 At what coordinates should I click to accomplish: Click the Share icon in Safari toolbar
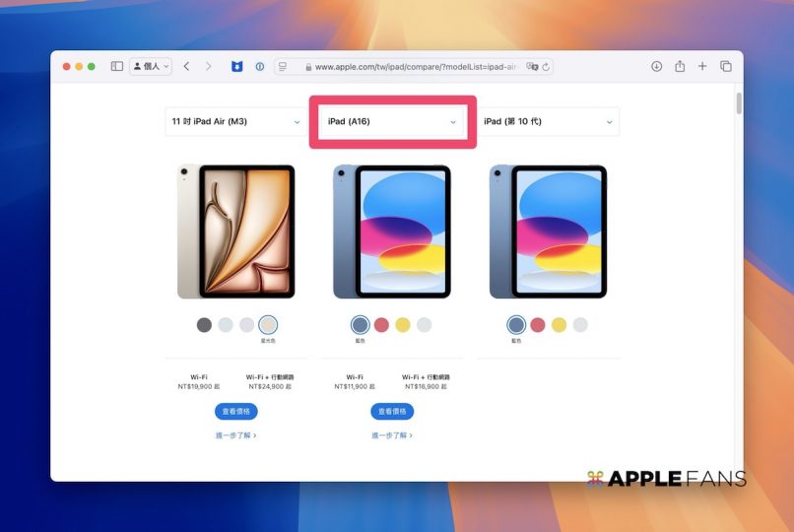680,66
